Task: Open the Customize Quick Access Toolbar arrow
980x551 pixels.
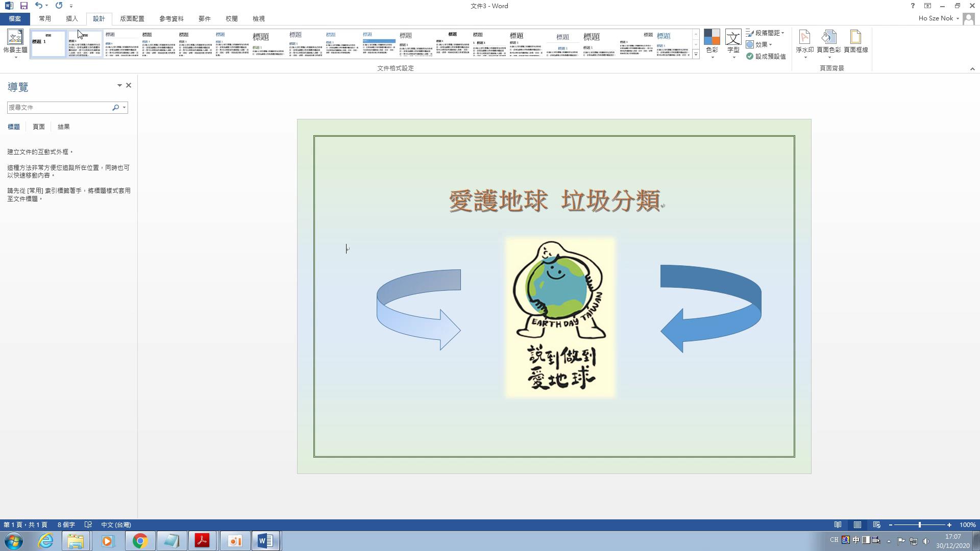Action: pos(71,6)
